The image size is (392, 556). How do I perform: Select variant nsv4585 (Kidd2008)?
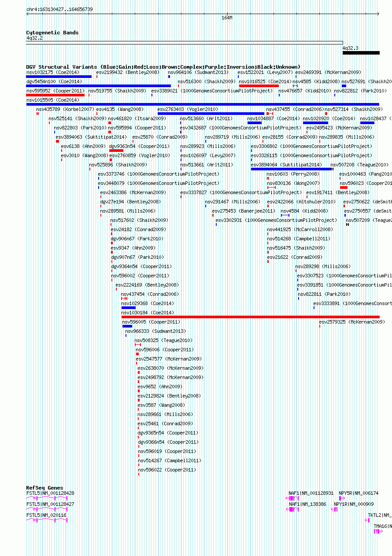tap(316, 81)
